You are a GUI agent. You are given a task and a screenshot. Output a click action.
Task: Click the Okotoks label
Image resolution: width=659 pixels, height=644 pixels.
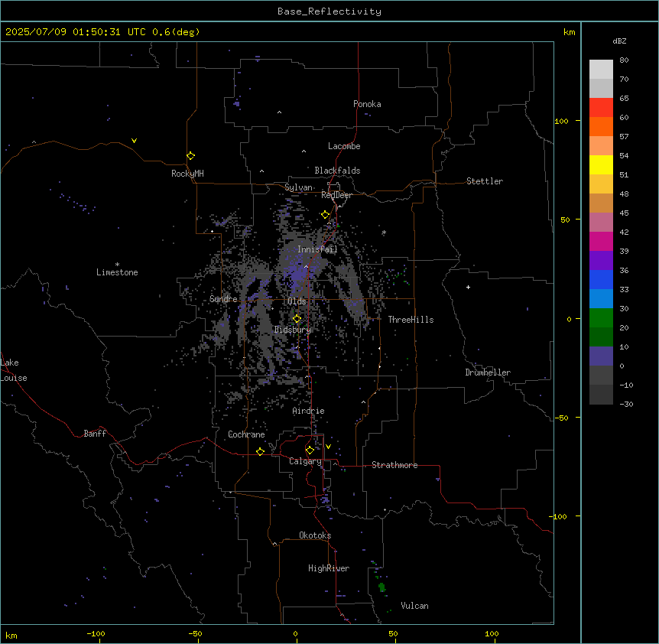coord(315,535)
